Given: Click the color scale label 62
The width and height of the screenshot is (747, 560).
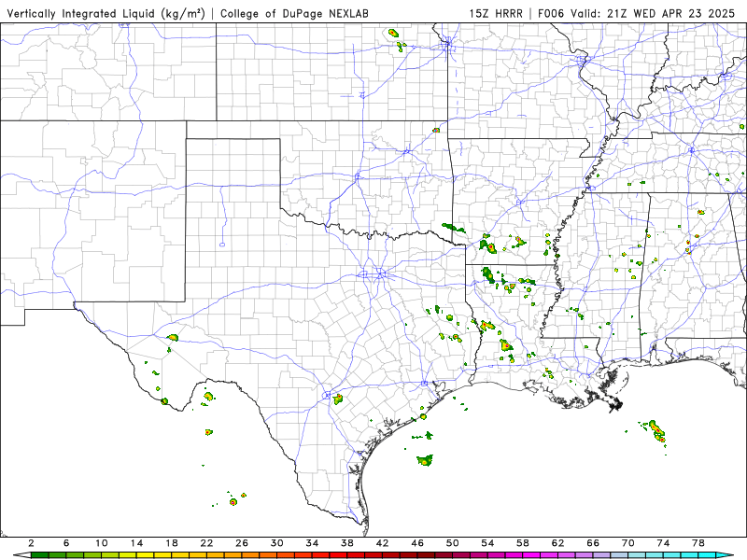Looking at the screenshot, I should pos(557,543).
